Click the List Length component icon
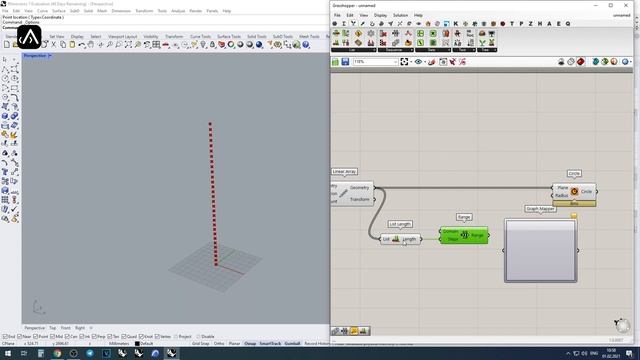Viewport: 640px width, 360px height. click(396, 239)
